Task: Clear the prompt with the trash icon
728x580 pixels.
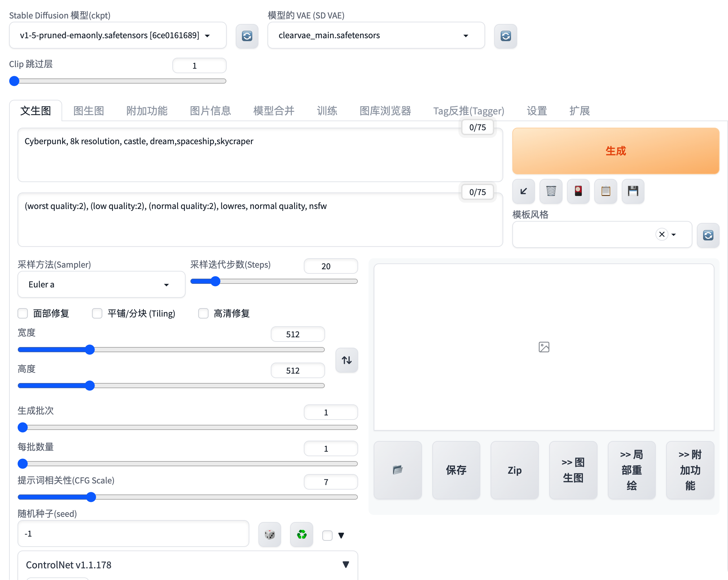Action: 551,191
